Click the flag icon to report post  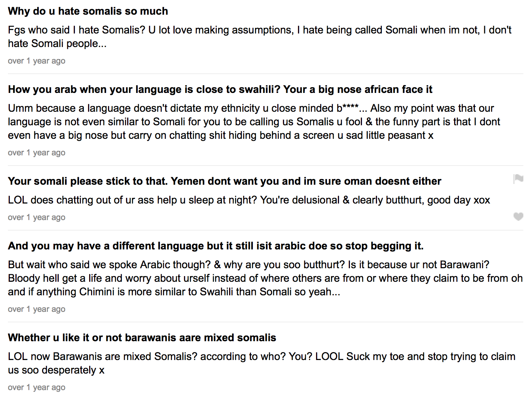(518, 179)
